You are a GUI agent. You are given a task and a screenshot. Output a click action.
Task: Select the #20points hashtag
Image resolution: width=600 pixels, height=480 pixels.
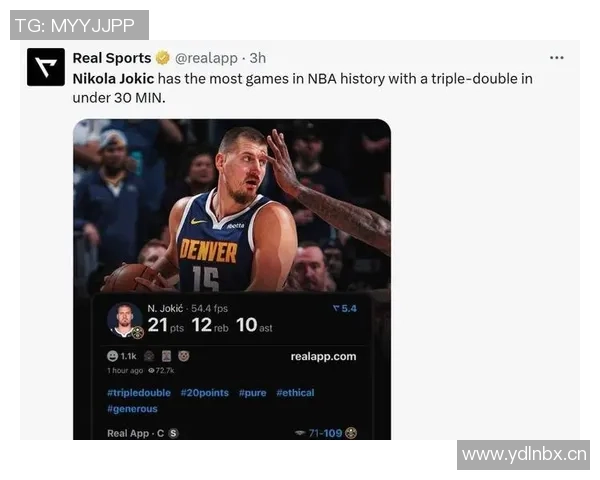[x=205, y=393]
